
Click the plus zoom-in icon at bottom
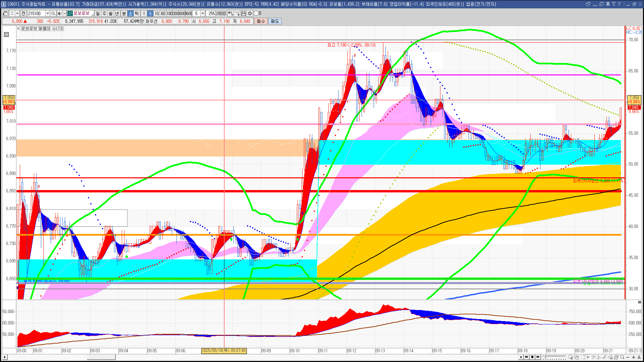634,357
